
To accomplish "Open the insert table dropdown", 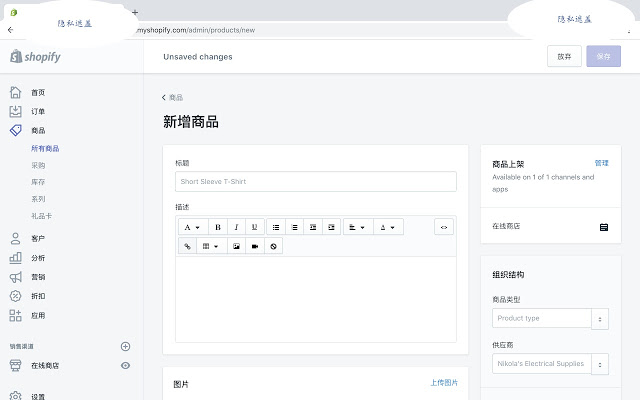I will [211, 246].
